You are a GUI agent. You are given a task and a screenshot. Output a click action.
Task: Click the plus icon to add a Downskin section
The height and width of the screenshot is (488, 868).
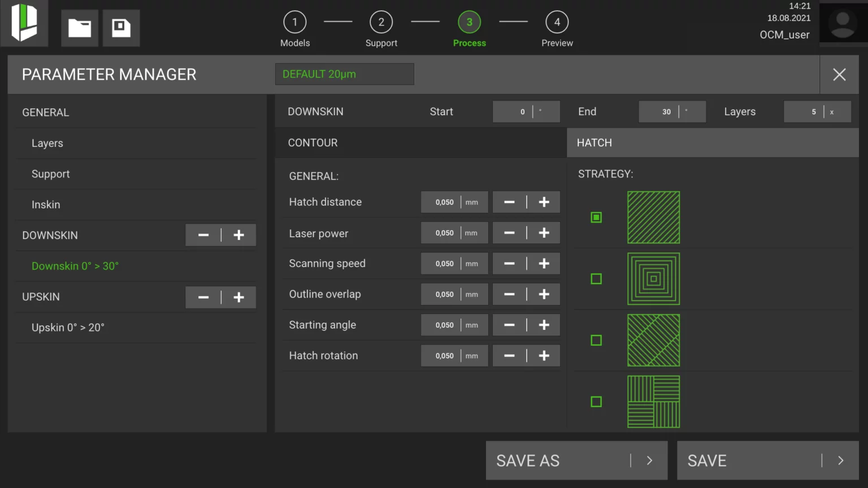[238, 235]
